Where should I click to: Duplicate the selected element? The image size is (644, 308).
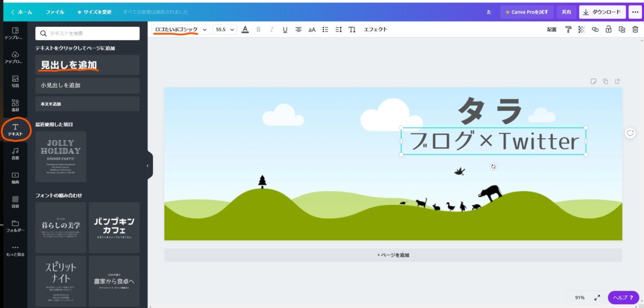tap(622, 30)
